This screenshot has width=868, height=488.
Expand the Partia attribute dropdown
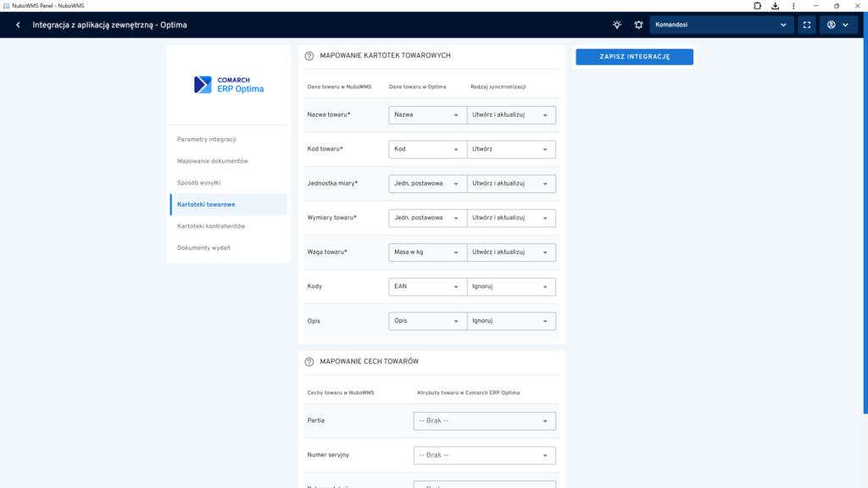484,421
